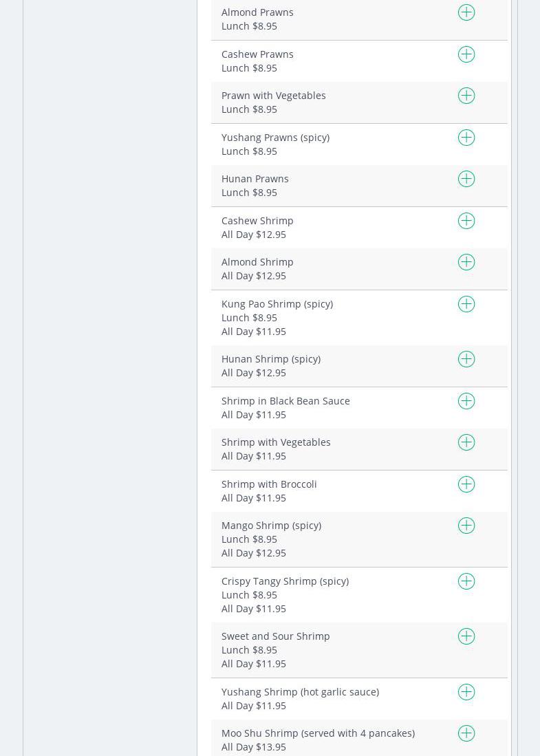Image resolution: width=540 pixels, height=756 pixels.
Task: Click plus icon for Cashew Prawns
Action: click(x=466, y=54)
